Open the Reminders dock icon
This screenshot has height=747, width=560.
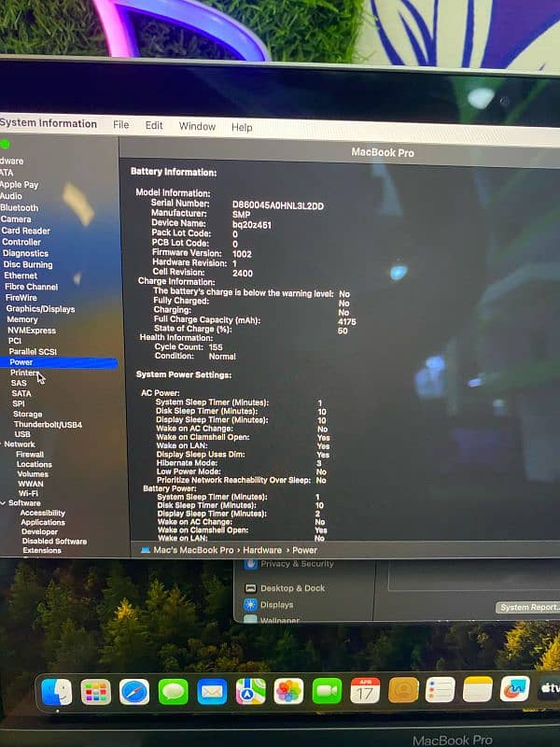[x=440, y=689]
